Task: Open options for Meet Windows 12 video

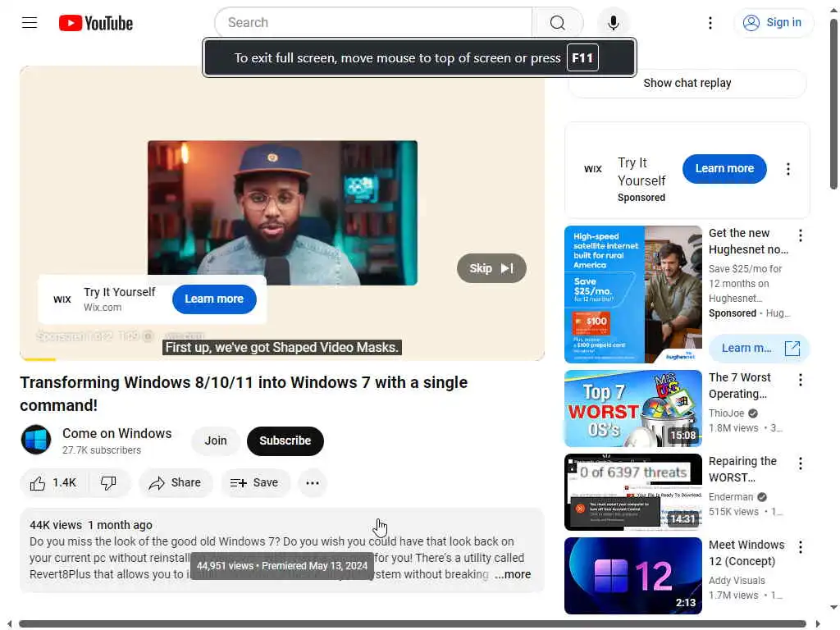Action: click(x=801, y=547)
